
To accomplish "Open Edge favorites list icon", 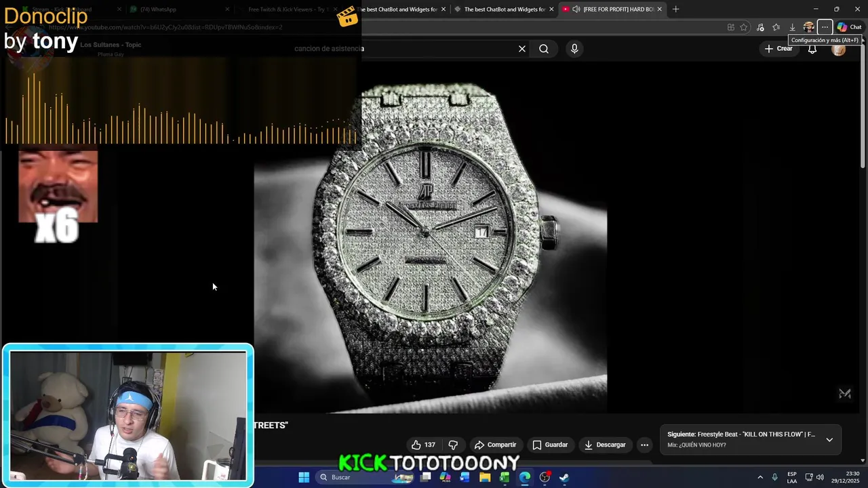I will pos(776,27).
